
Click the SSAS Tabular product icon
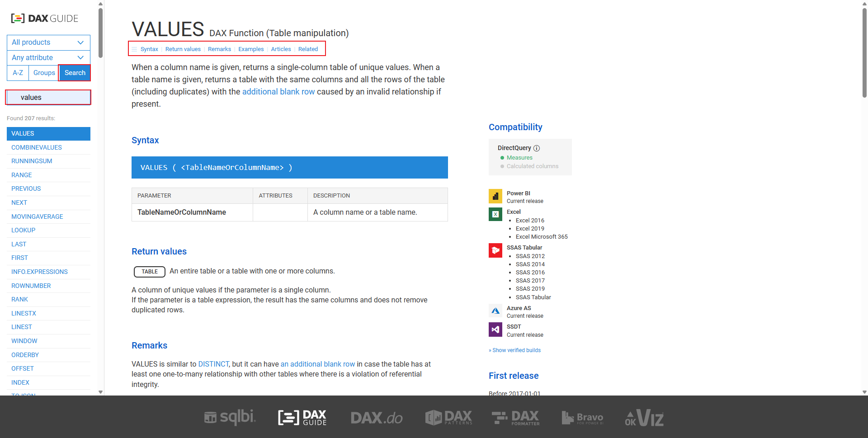495,250
